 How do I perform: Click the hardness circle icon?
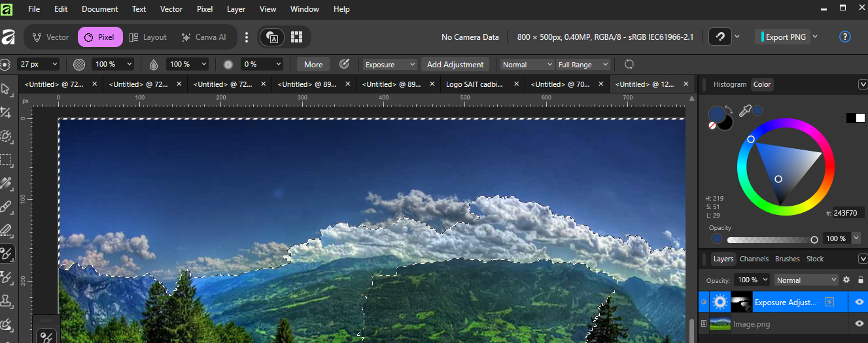pyautogui.click(x=228, y=65)
